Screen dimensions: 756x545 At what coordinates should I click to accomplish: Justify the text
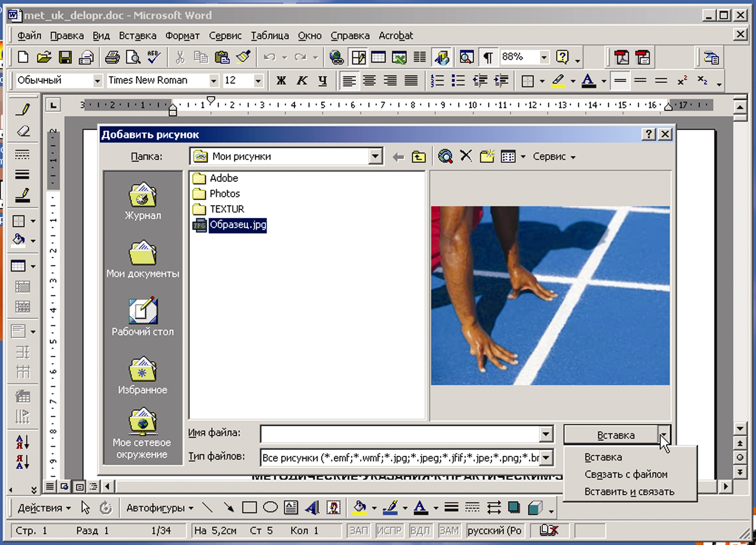coord(411,80)
